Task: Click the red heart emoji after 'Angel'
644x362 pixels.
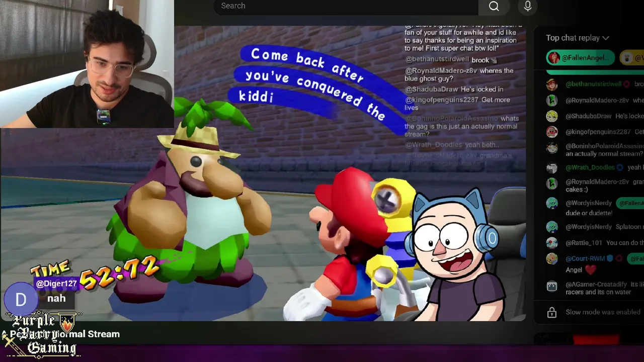Action: 590,270
